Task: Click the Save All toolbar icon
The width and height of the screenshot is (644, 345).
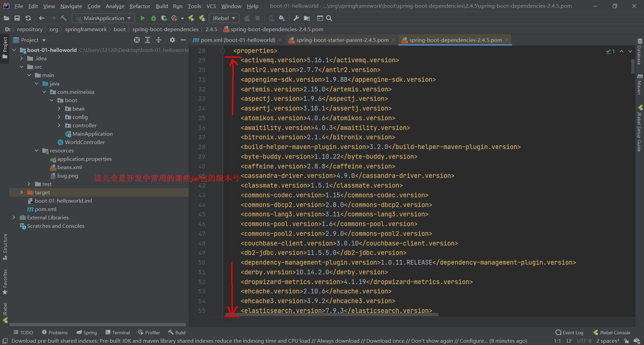Action: coord(17,18)
